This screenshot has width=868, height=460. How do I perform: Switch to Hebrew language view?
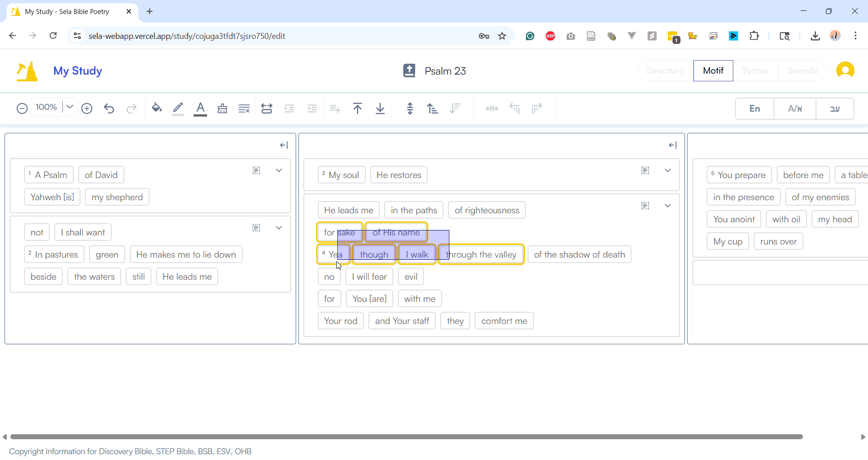(x=835, y=108)
